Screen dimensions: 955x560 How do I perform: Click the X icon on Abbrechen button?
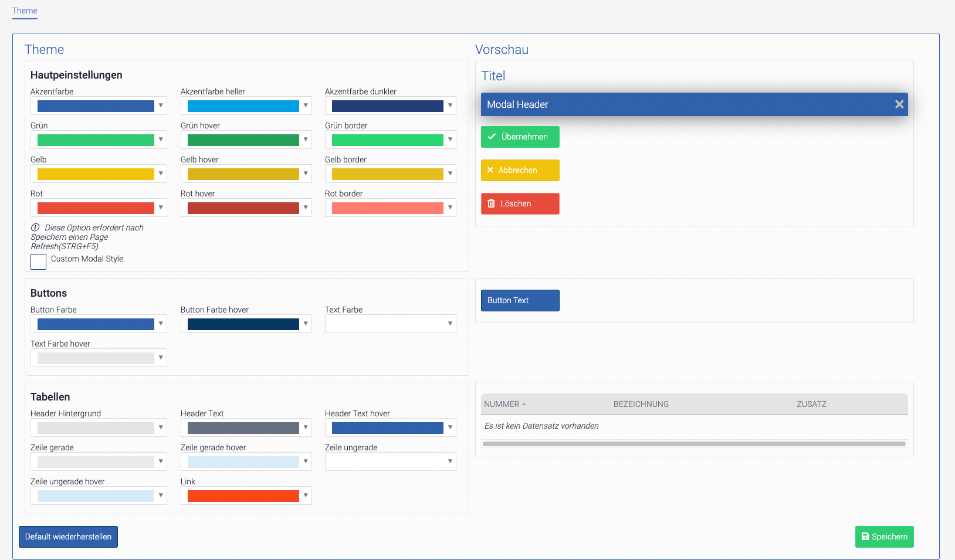(490, 170)
